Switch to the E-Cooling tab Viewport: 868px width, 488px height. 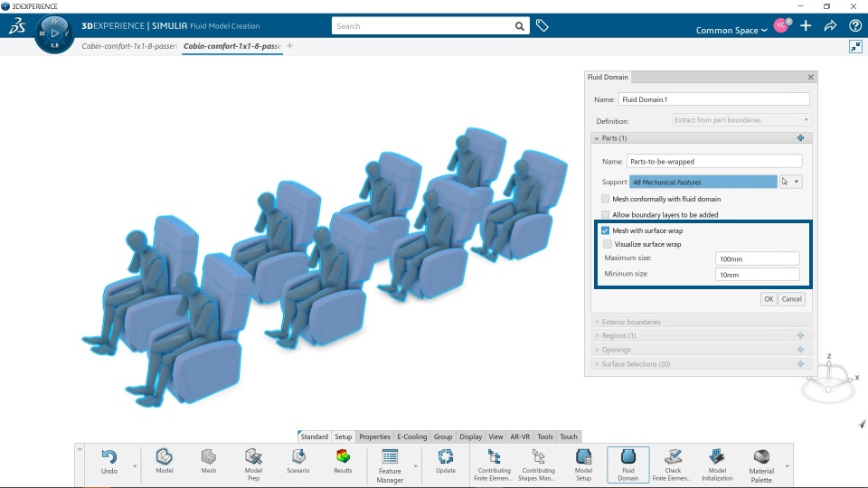pos(412,436)
